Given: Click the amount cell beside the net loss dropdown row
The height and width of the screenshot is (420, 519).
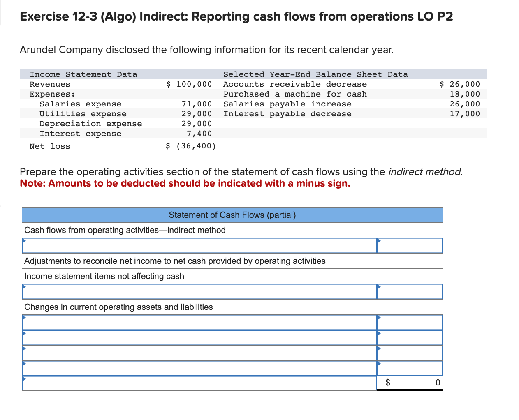Looking at the screenshot, I should (410, 245).
